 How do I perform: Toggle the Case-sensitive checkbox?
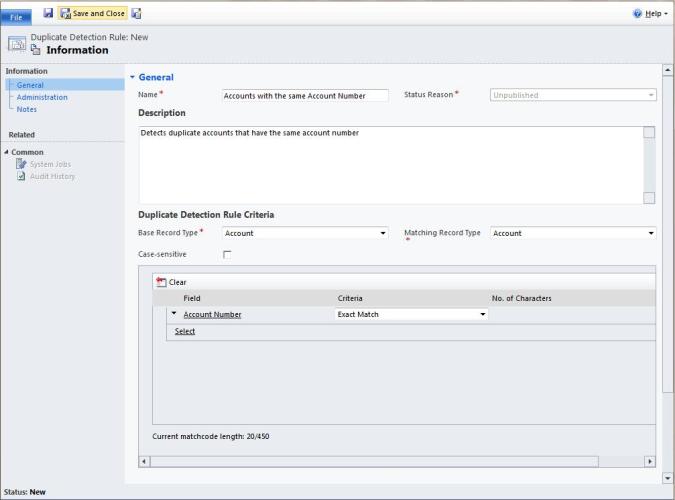pyautogui.click(x=227, y=255)
